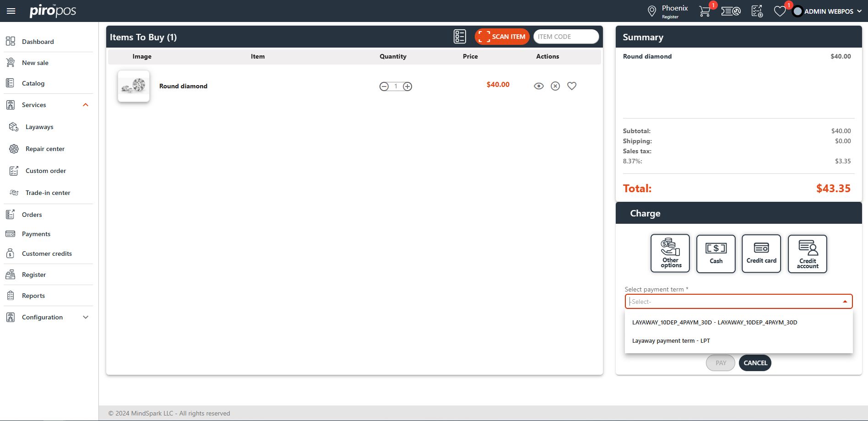Viewport: 868px width, 421px height.
Task: Remove Round diamond with the X icon
Action: click(x=555, y=86)
